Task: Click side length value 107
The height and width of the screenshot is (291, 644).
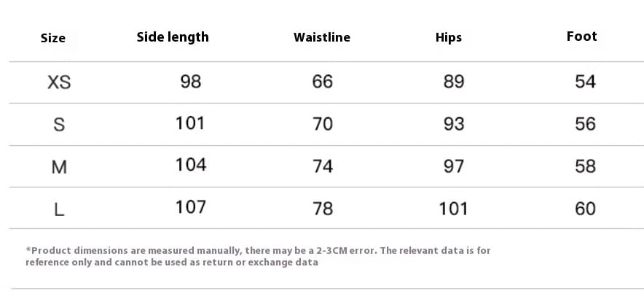Action: pos(191,206)
